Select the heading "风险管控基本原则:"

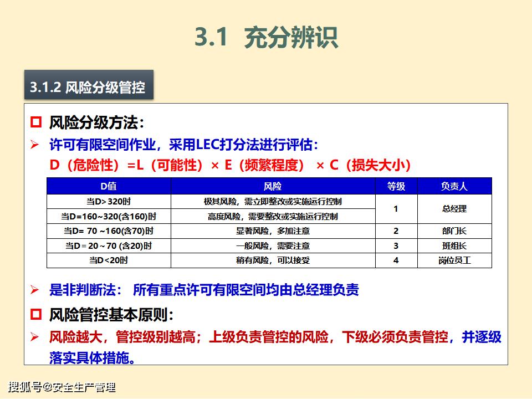point(111,315)
